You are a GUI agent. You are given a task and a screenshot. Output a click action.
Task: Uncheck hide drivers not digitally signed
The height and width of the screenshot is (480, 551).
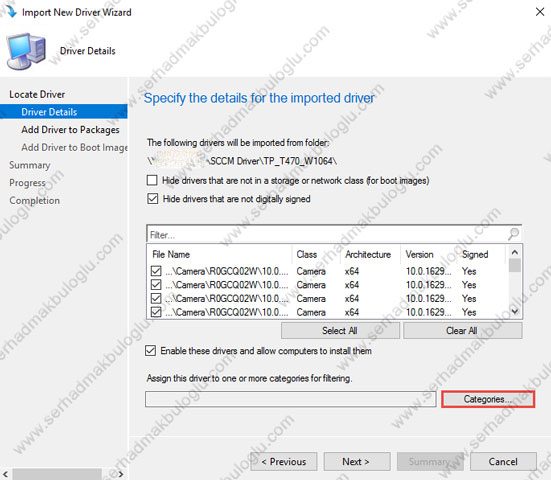[x=153, y=199]
